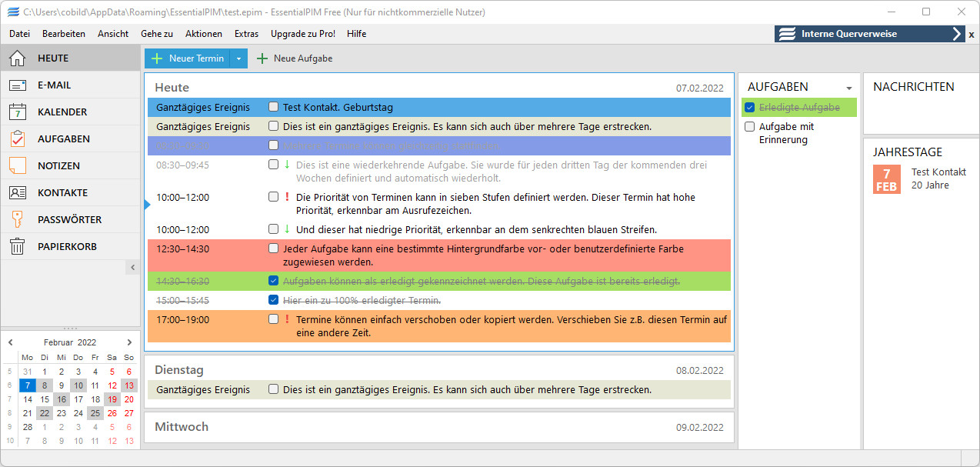Select the 16th in the mini calendar
This screenshot has height=467, width=980.
pyautogui.click(x=61, y=399)
